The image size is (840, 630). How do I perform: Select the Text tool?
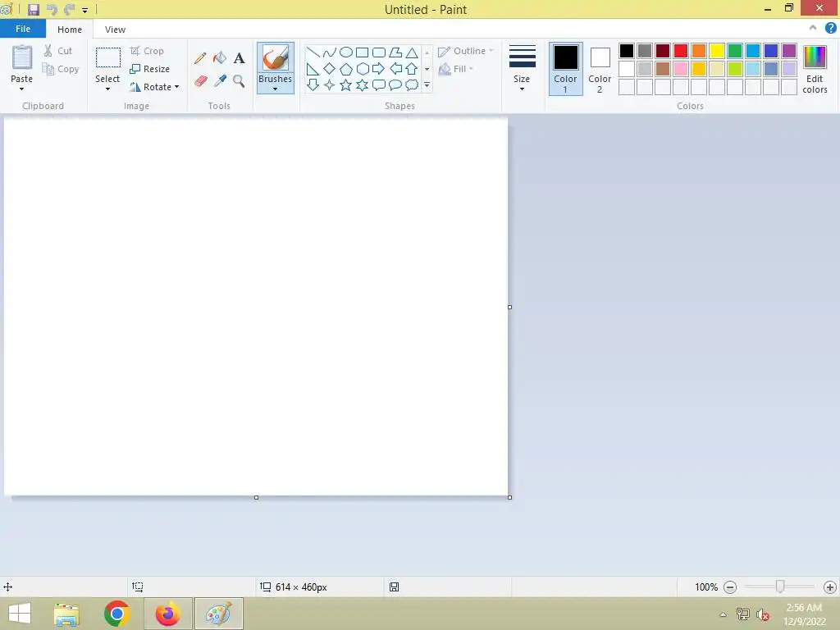[239, 58]
